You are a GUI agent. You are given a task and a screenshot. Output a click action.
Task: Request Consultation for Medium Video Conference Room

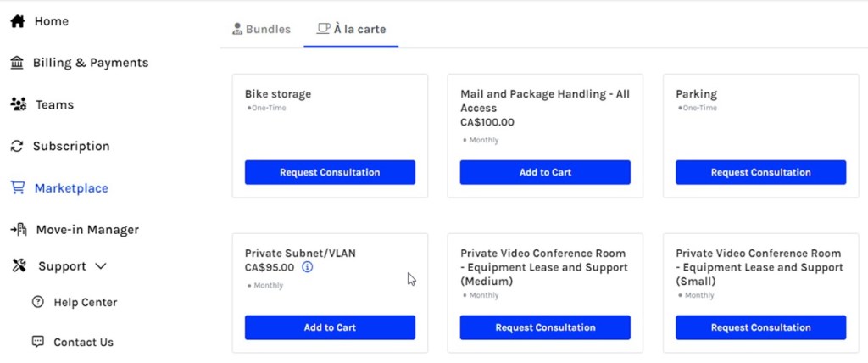coord(545,327)
